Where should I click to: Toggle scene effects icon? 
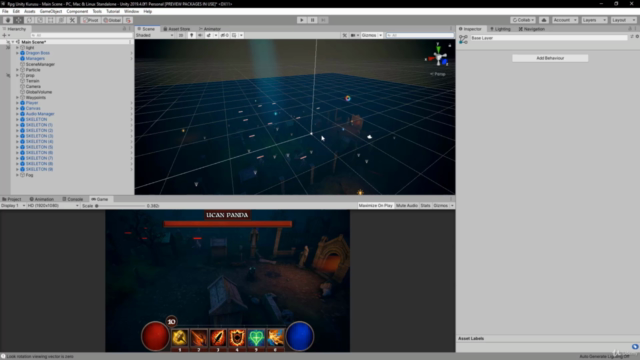[x=209, y=36]
